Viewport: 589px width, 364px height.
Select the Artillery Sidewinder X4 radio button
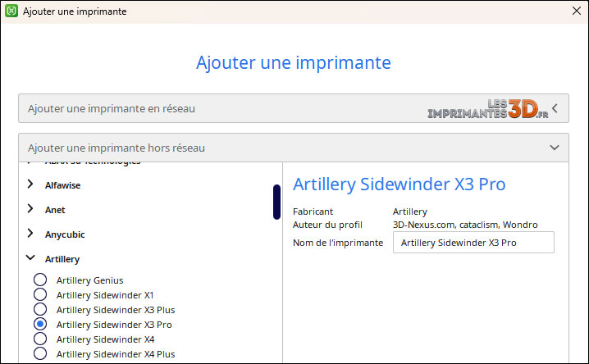pyautogui.click(x=40, y=339)
